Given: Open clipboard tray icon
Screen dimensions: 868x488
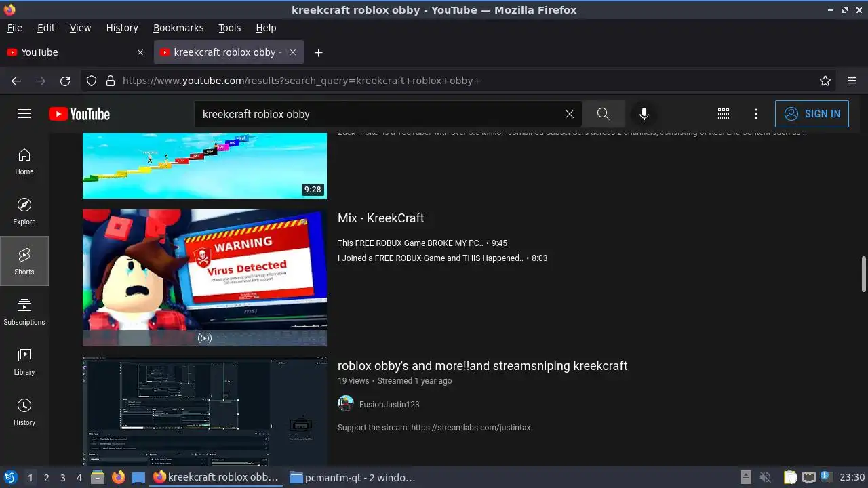Looking at the screenshot, I should click(791, 477).
